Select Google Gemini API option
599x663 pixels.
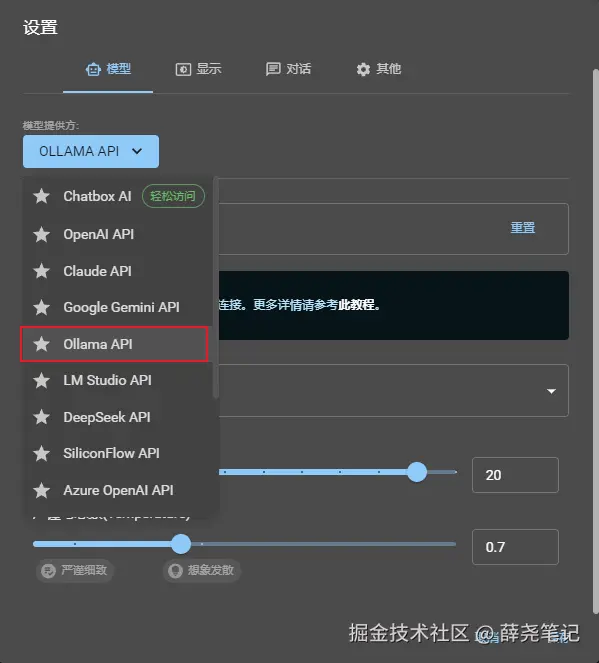coord(118,307)
